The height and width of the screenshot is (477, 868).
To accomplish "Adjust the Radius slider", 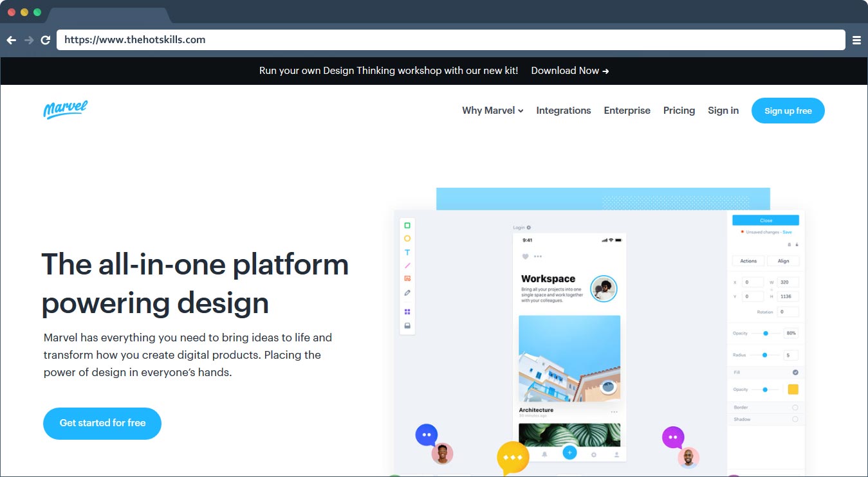I will point(765,355).
